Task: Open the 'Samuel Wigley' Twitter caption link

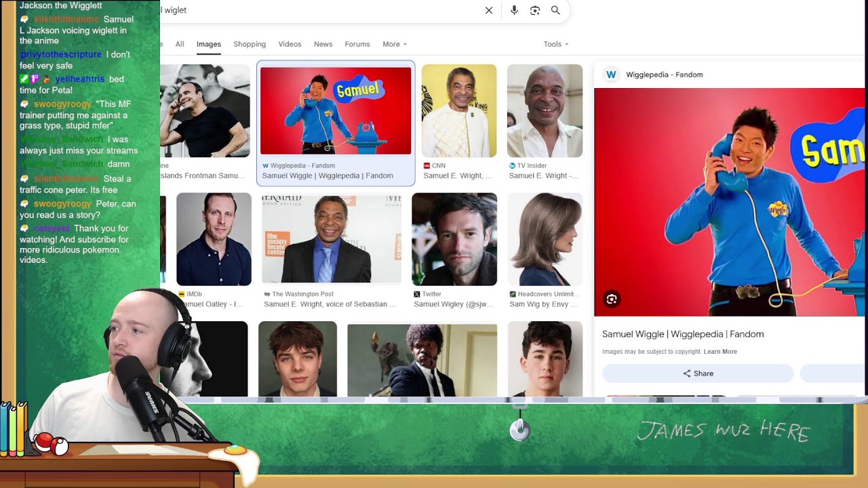Action: click(455, 304)
